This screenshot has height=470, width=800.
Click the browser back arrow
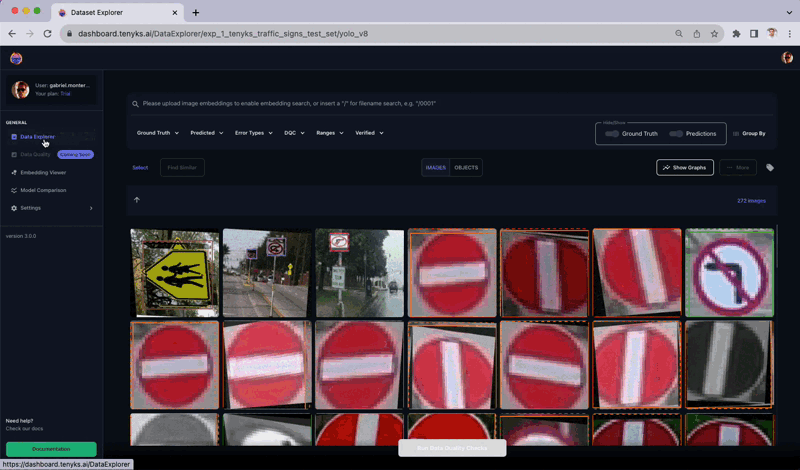point(12,34)
